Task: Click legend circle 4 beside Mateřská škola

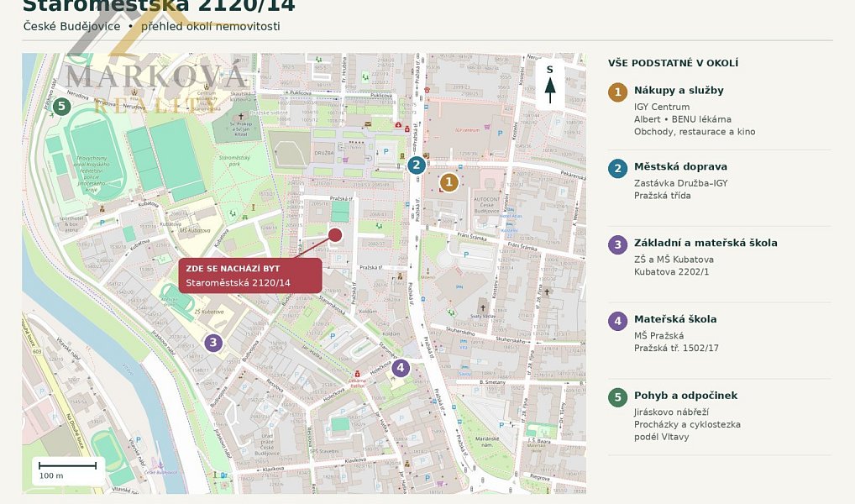Action: click(618, 321)
